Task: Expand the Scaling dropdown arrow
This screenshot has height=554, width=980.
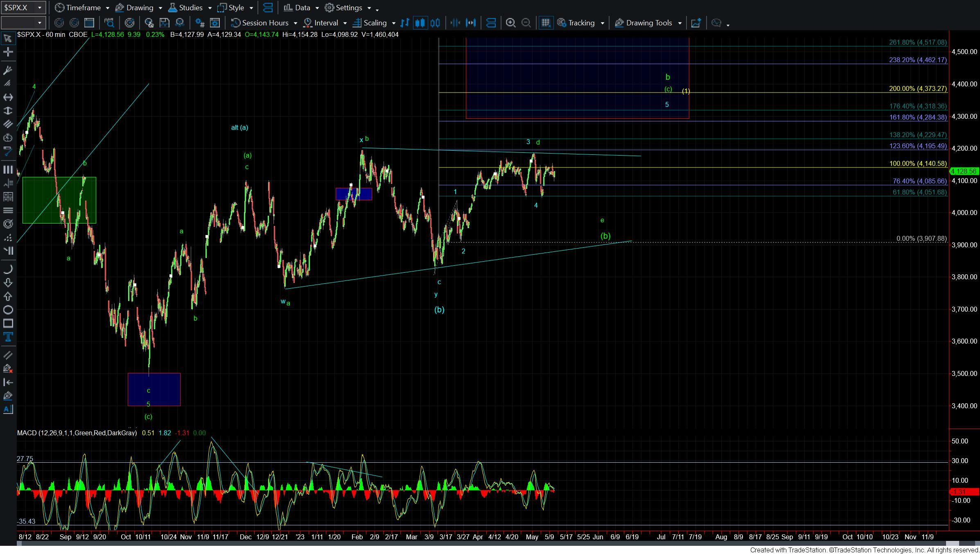Action: (x=393, y=23)
